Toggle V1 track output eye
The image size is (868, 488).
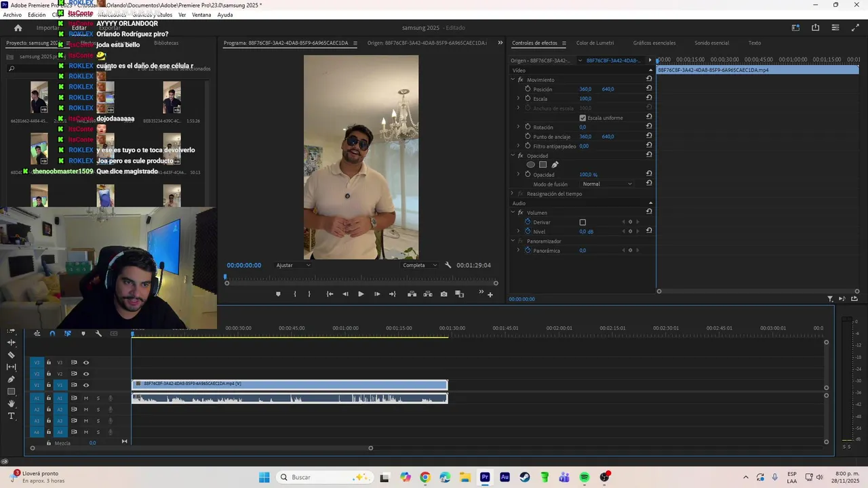coord(86,385)
